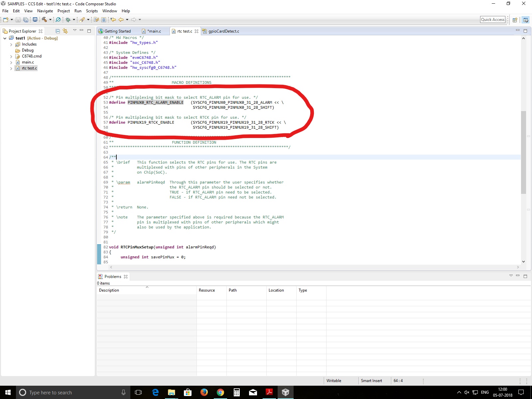
Task: Open New file dropdown arrow
Action: (x=12, y=20)
